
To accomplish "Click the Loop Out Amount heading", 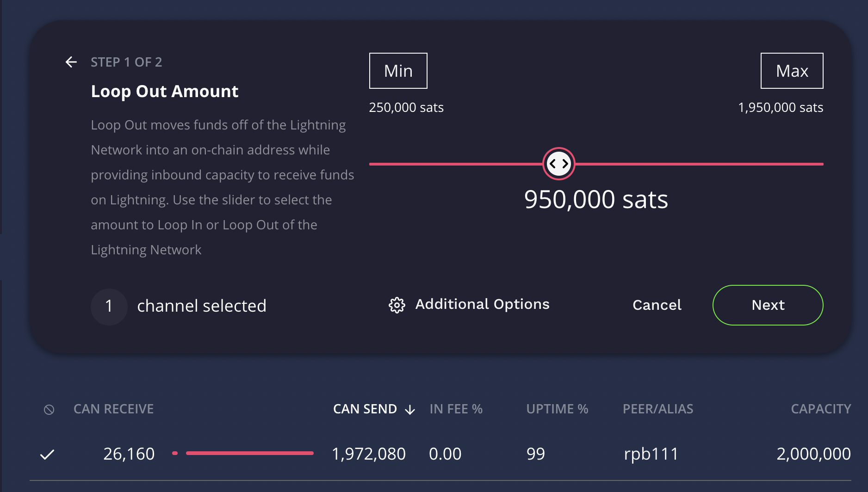I will pos(165,91).
